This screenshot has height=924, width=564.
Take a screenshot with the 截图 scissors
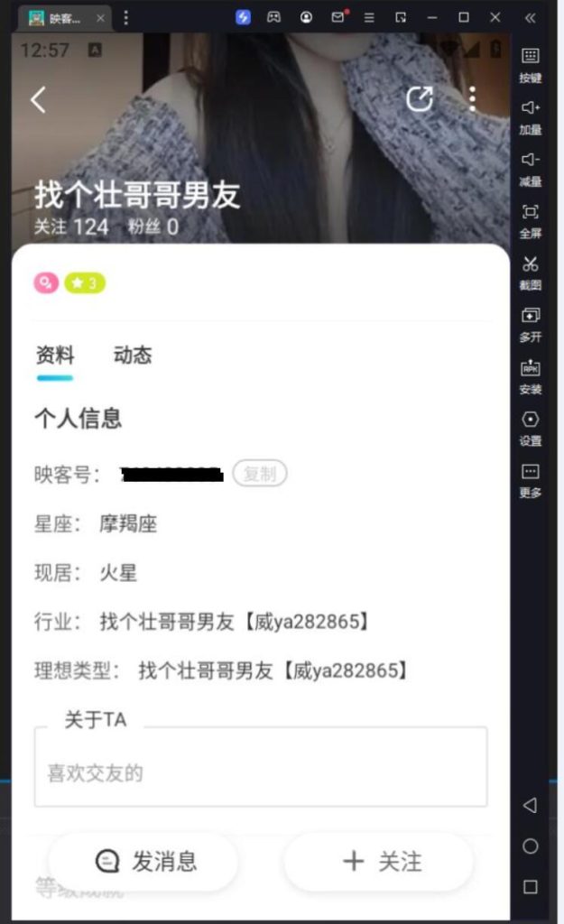coord(530,273)
